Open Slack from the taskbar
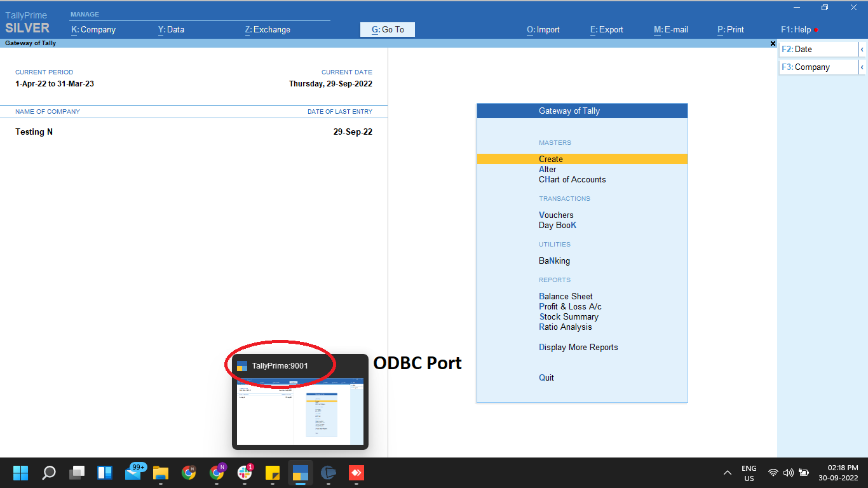Image resolution: width=868 pixels, height=488 pixels. tap(245, 473)
